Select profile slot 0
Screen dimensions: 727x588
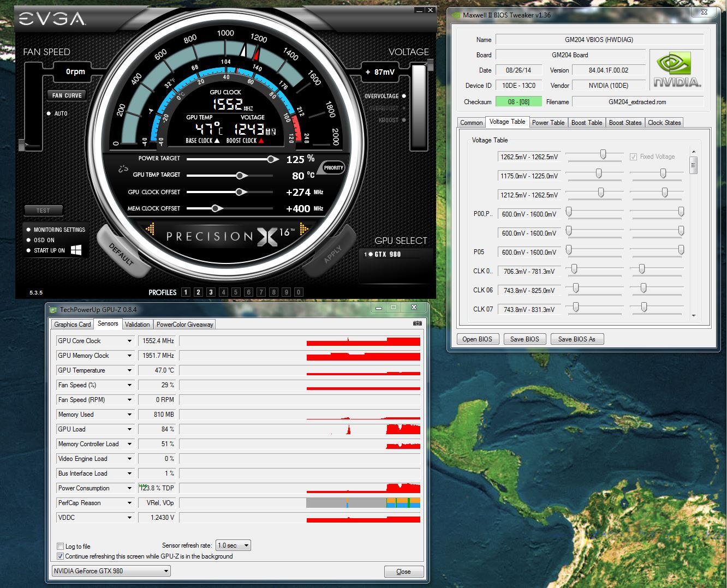(x=299, y=292)
